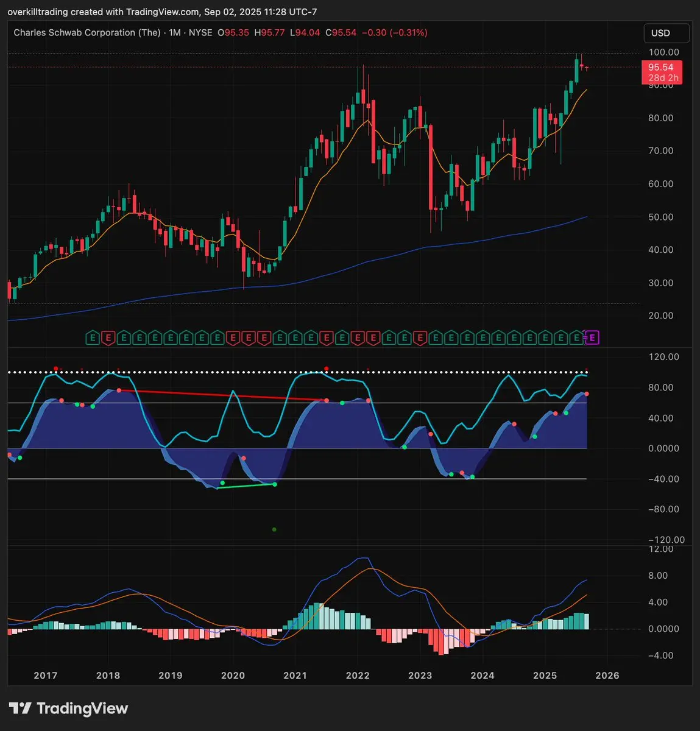Click the 12.00 MACD axis label

click(x=661, y=549)
